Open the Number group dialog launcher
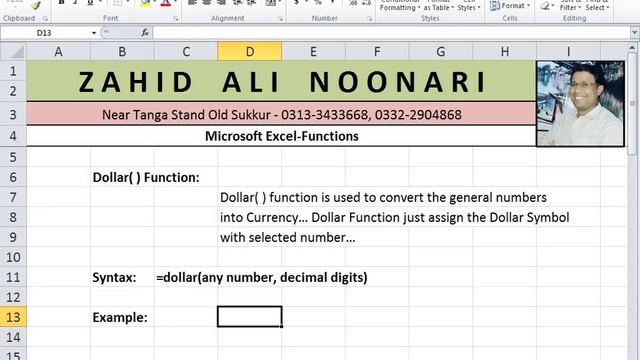The height and width of the screenshot is (360, 640). 370,18
